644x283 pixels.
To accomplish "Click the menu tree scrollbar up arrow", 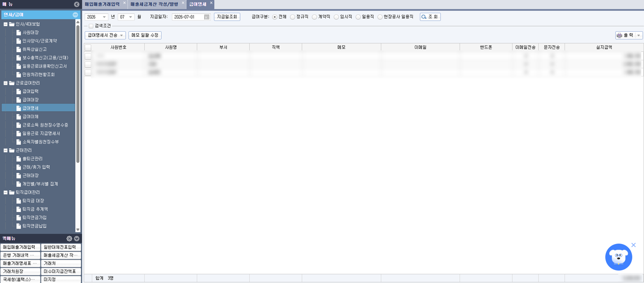I will coord(78,22).
